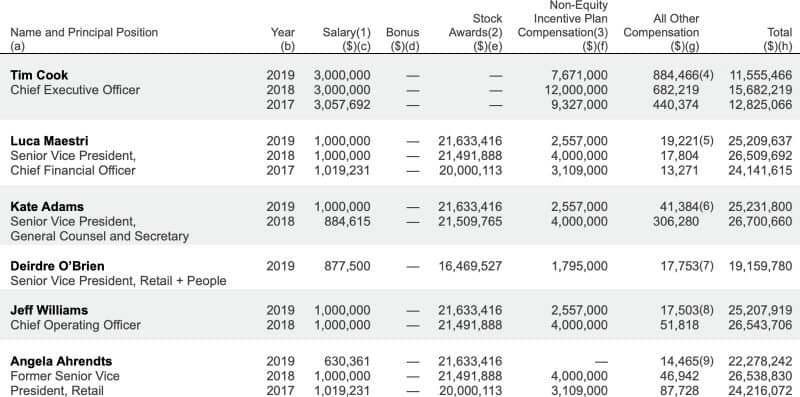The image size is (800, 397).
Task: Select Kate Adams 2018 total 26,700,660
Action: [761, 221]
